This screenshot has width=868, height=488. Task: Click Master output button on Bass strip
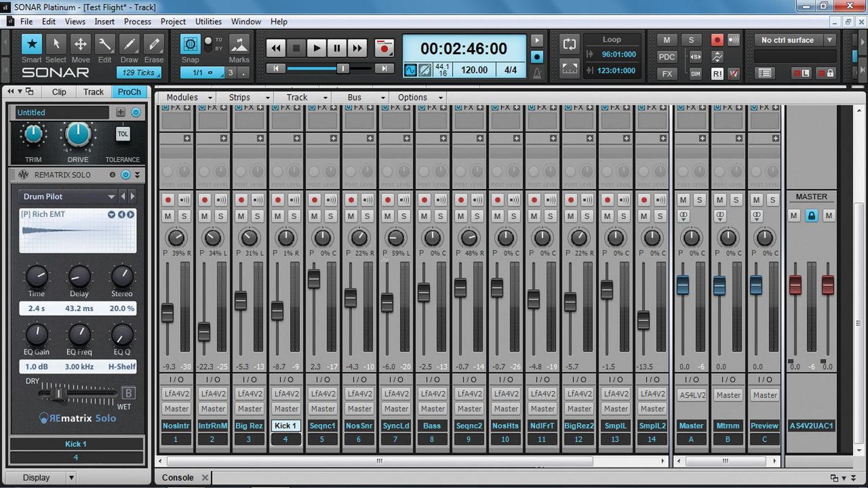[x=433, y=409]
